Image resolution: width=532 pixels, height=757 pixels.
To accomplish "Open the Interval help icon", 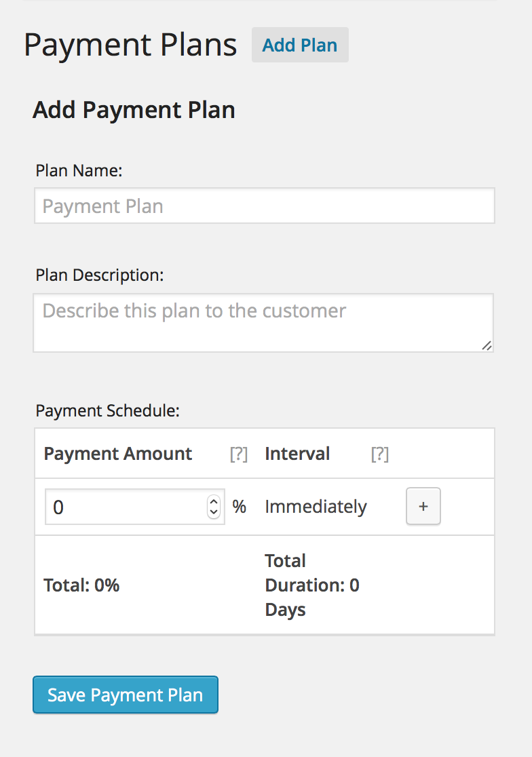I will (380, 454).
